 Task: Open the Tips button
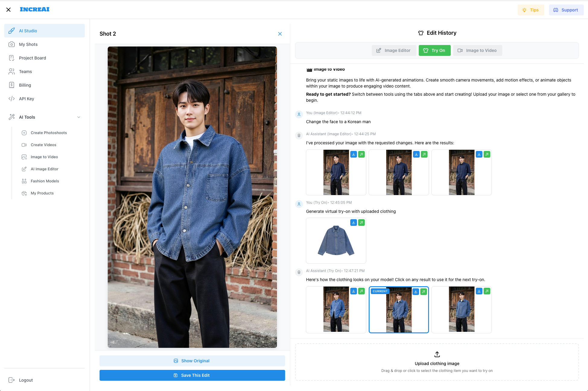(531, 10)
